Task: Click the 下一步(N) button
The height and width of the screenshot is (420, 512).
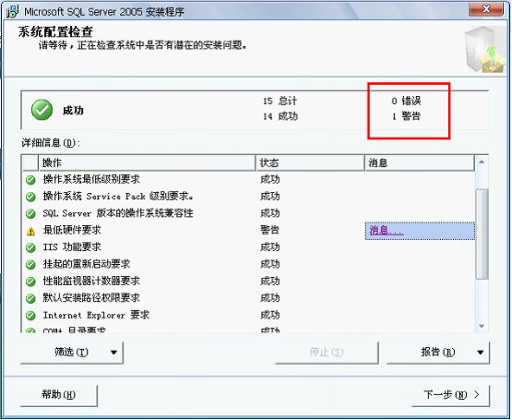Action: [451, 395]
